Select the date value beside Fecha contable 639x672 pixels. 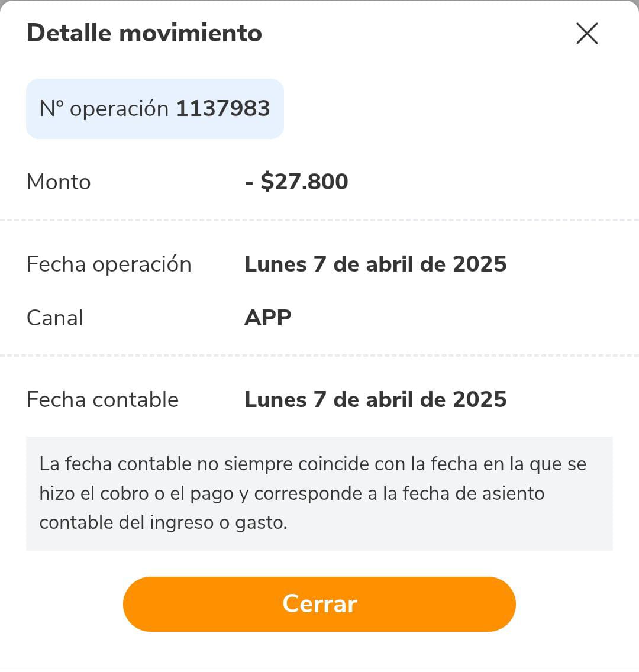[375, 400]
